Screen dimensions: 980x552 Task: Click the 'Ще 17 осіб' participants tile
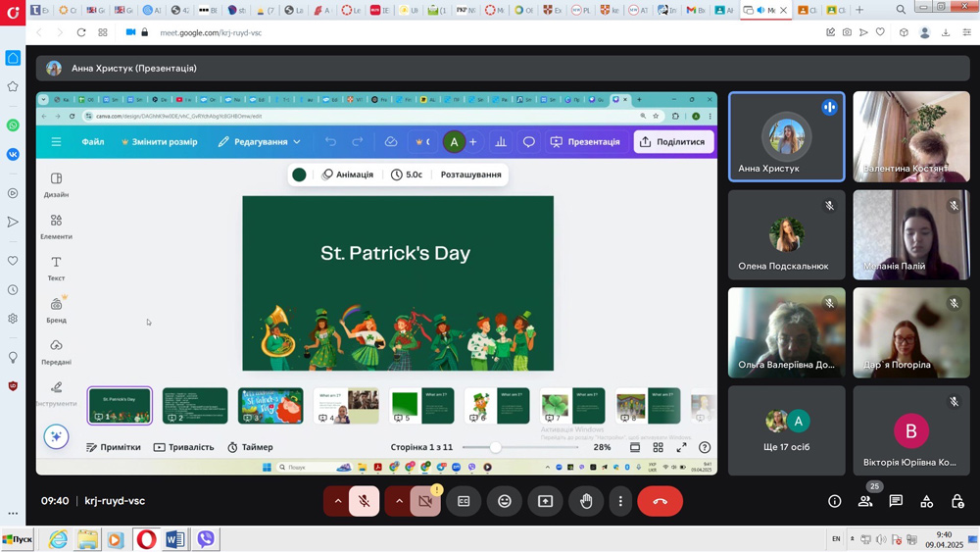tap(786, 429)
